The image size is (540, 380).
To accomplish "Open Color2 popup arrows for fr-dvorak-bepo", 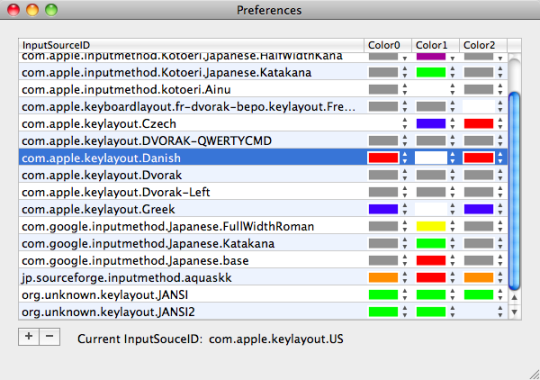I will 500,106.
